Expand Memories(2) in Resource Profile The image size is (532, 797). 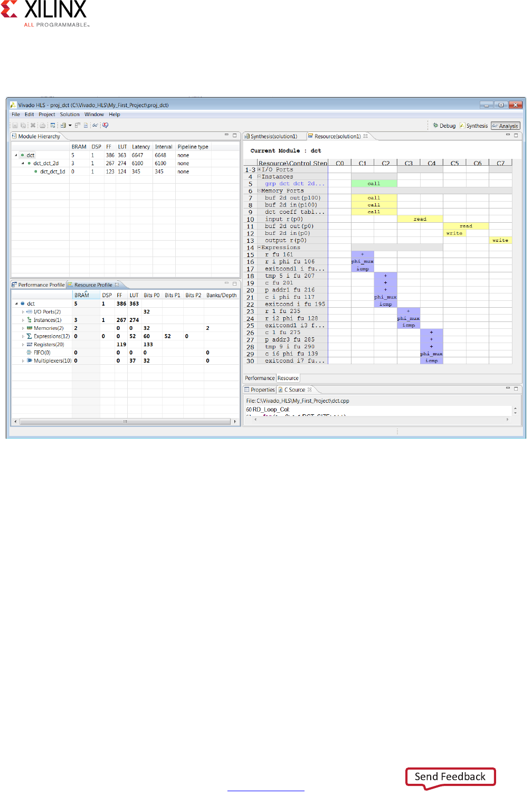[x=23, y=328]
